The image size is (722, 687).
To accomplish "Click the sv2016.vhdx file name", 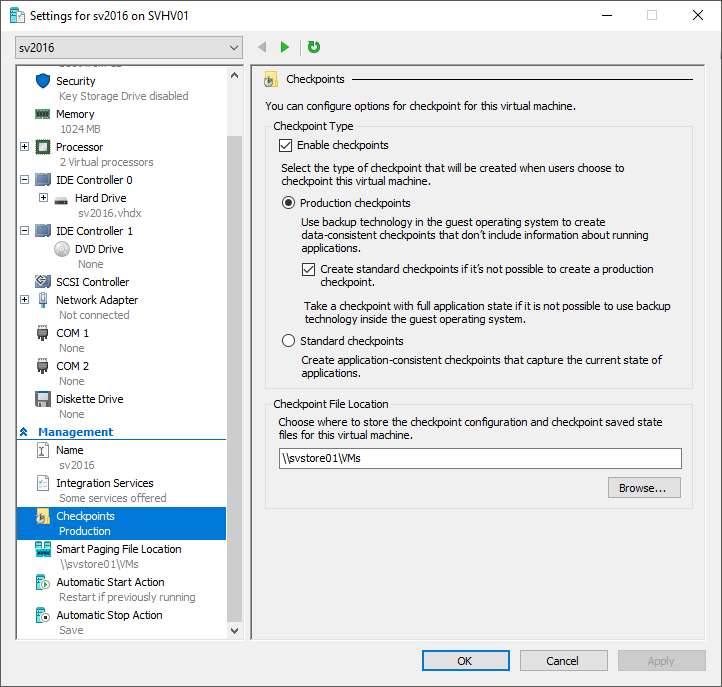I will click(x=110, y=213).
